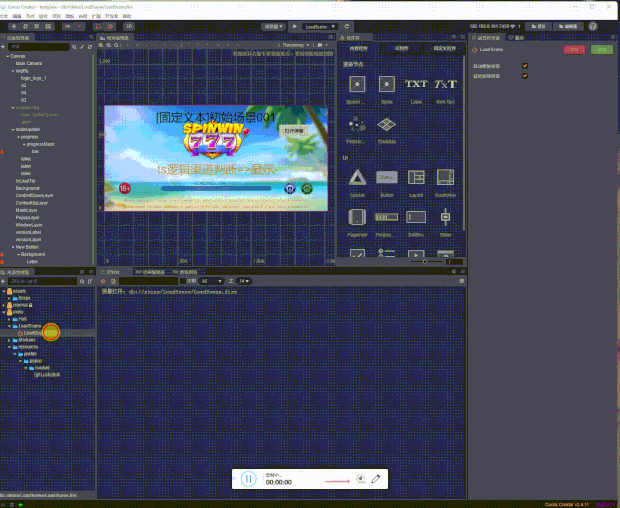Collapse the nodeUpdate tree node
620x508 pixels.
click(x=13, y=130)
